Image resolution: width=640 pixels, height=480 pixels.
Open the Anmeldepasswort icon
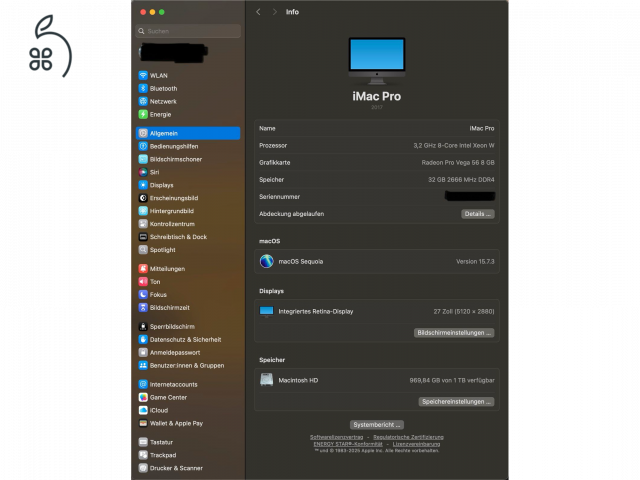[143, 352]
